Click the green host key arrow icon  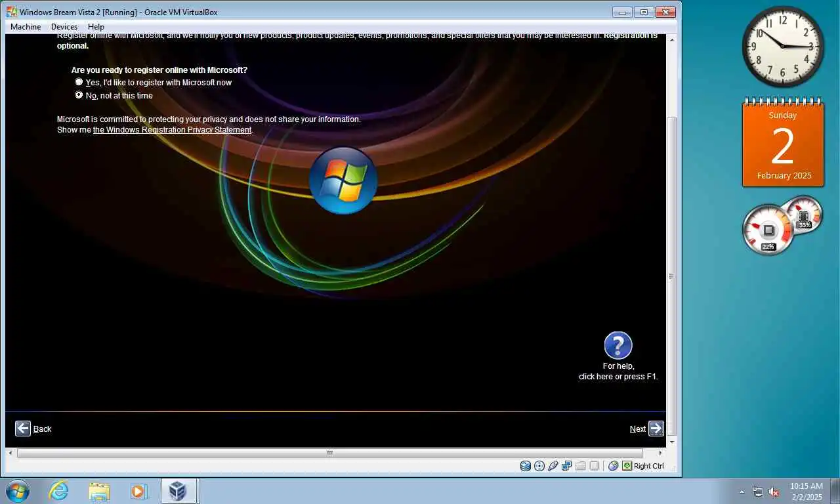pos(627,466)
